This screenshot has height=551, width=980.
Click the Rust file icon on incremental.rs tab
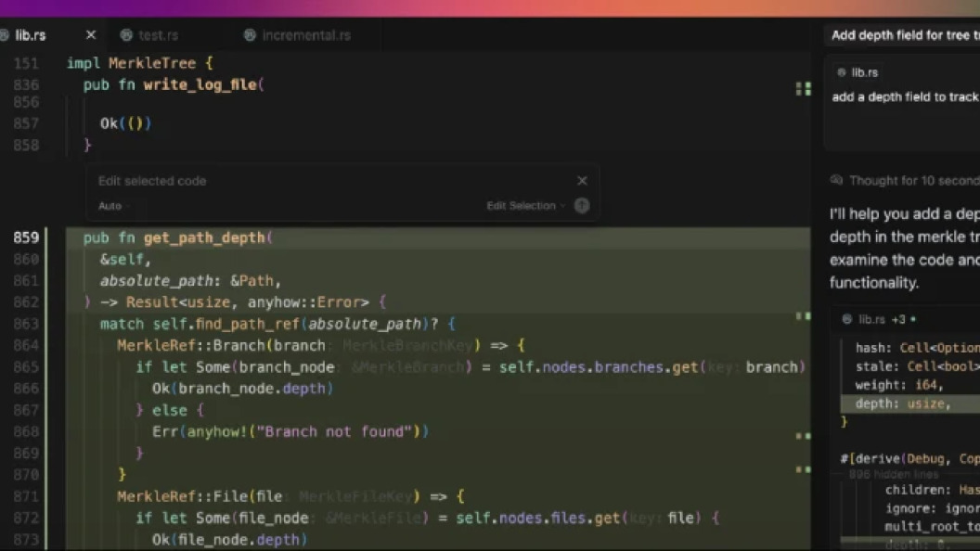tap(250, 35)
